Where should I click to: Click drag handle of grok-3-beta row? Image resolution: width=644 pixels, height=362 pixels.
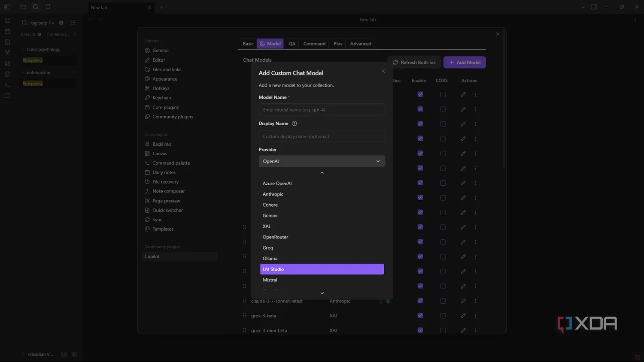coord(244,316)
